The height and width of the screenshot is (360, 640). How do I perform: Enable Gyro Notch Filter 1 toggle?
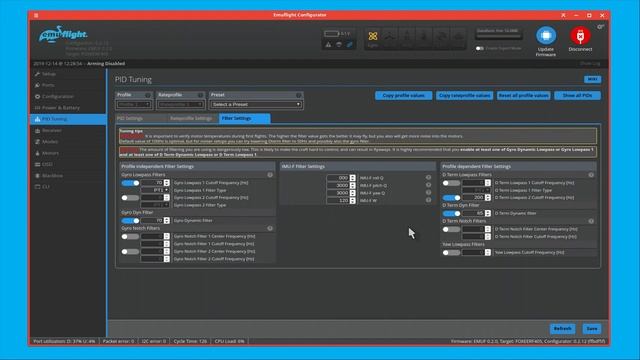130,236
